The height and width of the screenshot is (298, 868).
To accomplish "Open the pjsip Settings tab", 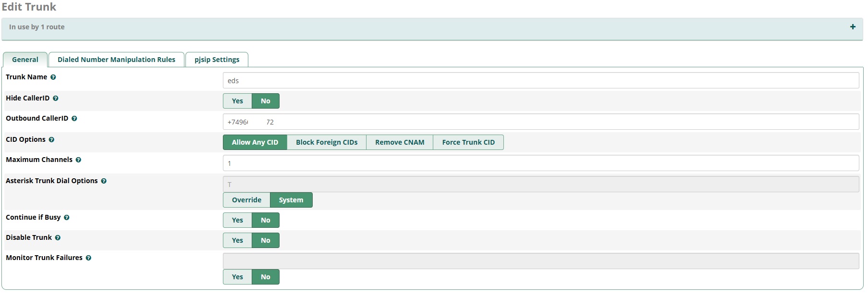I will coord(217,60).
